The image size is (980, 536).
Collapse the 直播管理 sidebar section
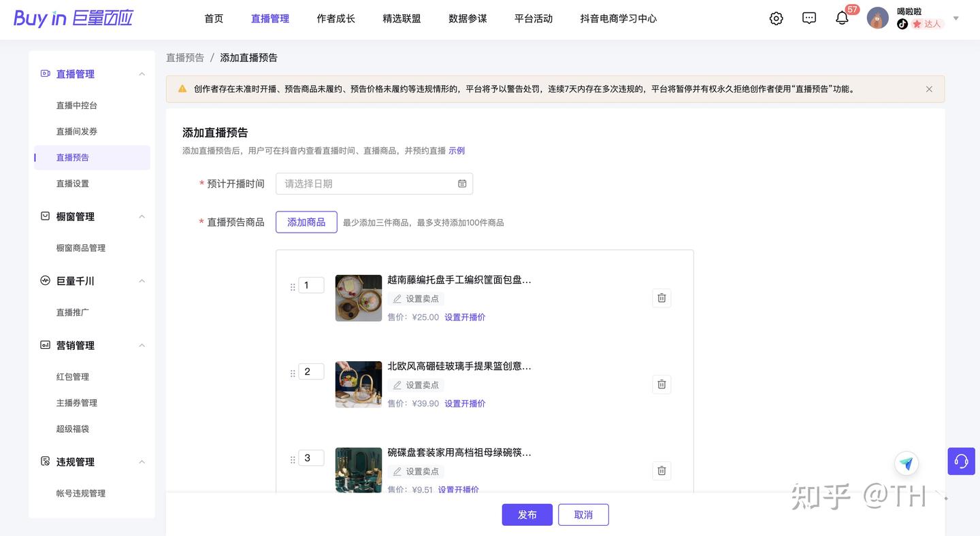point(142,74)
